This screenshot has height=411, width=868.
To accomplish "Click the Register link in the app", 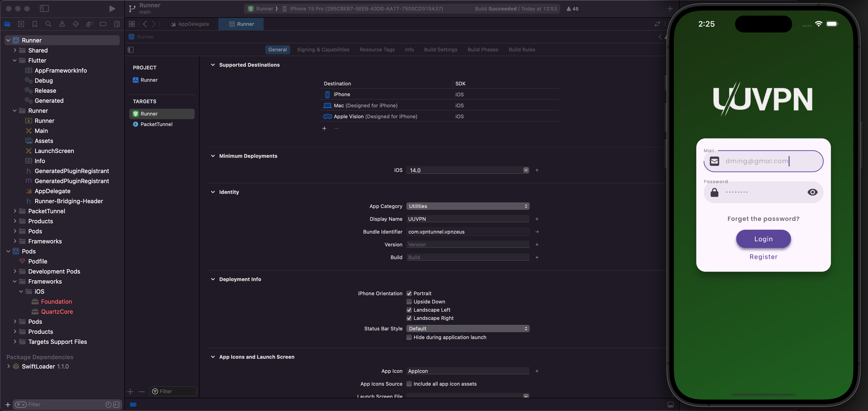I will (x=763, y=257).
